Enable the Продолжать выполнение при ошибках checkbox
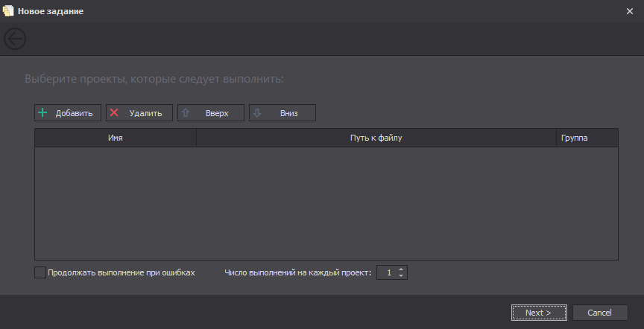 click(40, 272)
